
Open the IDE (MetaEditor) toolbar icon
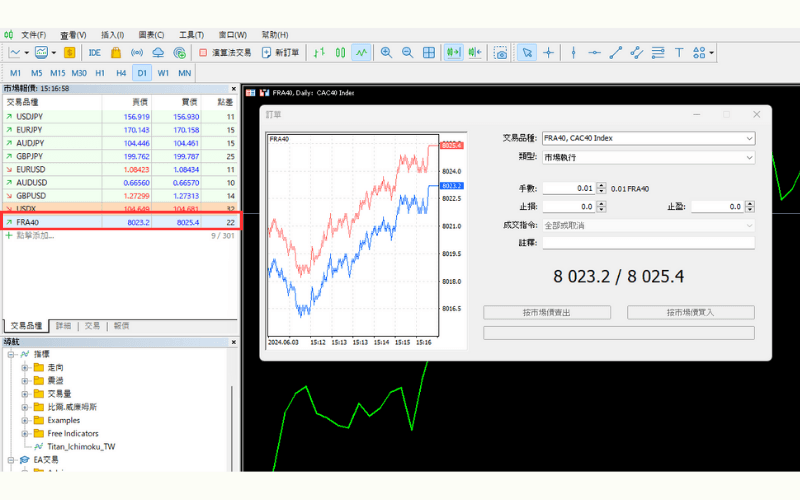coord(95,52)
